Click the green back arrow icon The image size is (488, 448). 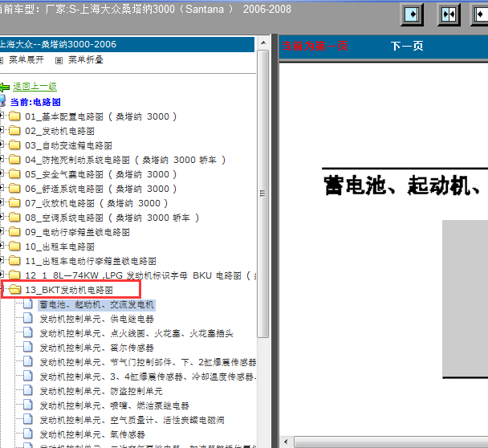[x=5, y=87]
